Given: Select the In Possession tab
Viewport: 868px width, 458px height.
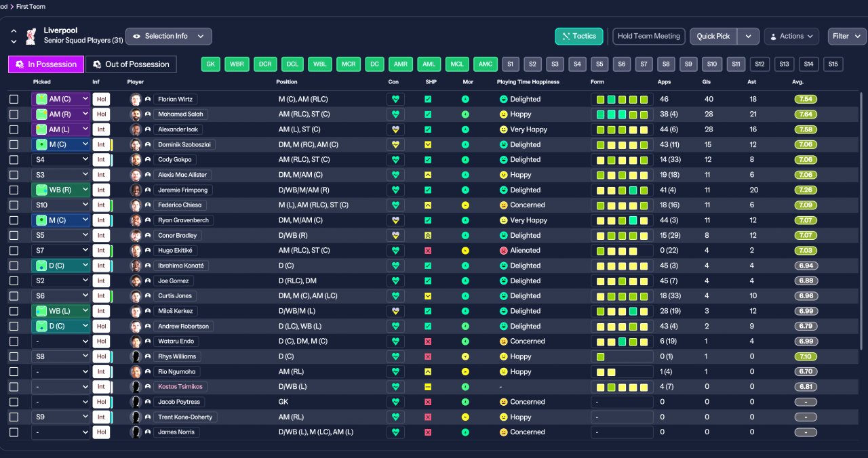Looking at the screenshot, I should [x=46, y=64].
